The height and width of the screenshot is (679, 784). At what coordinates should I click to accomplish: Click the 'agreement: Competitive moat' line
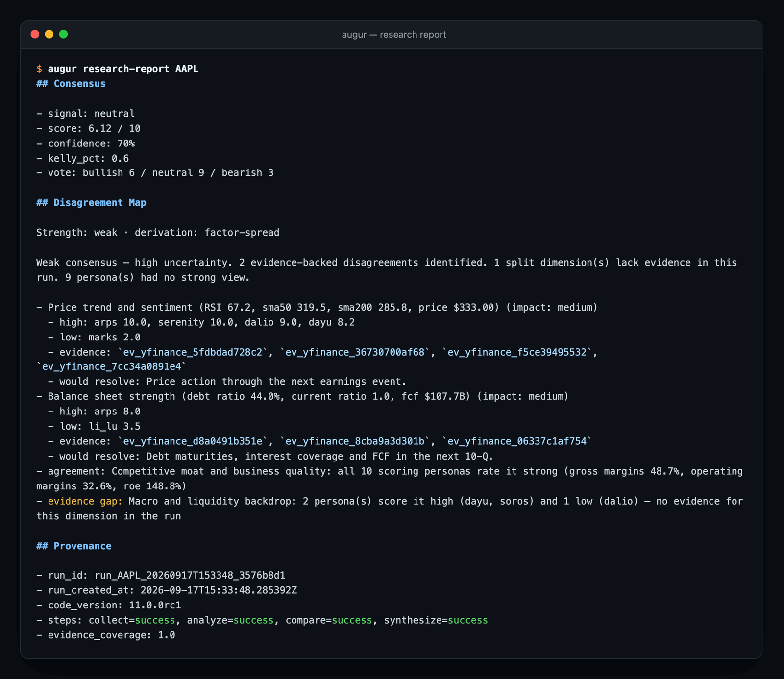coord(390,479)
